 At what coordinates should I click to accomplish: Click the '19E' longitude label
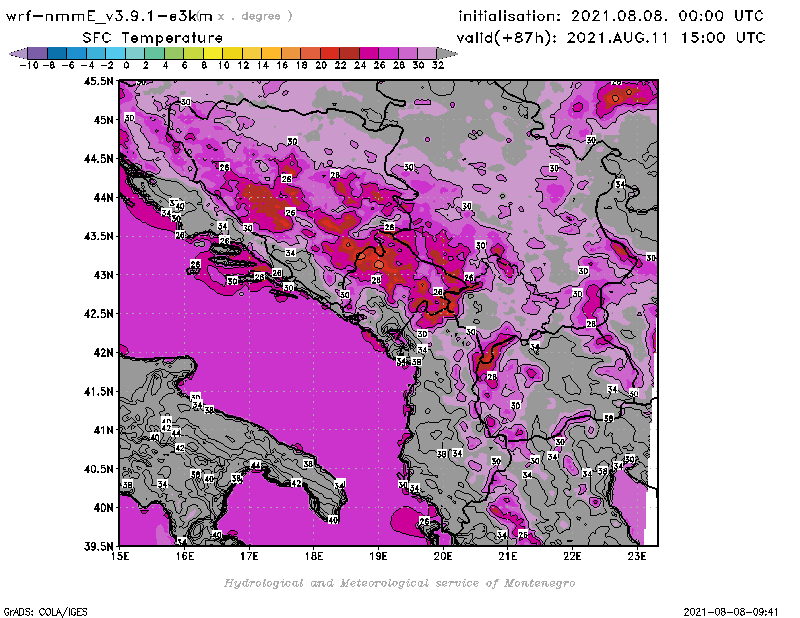pos(379,556)
